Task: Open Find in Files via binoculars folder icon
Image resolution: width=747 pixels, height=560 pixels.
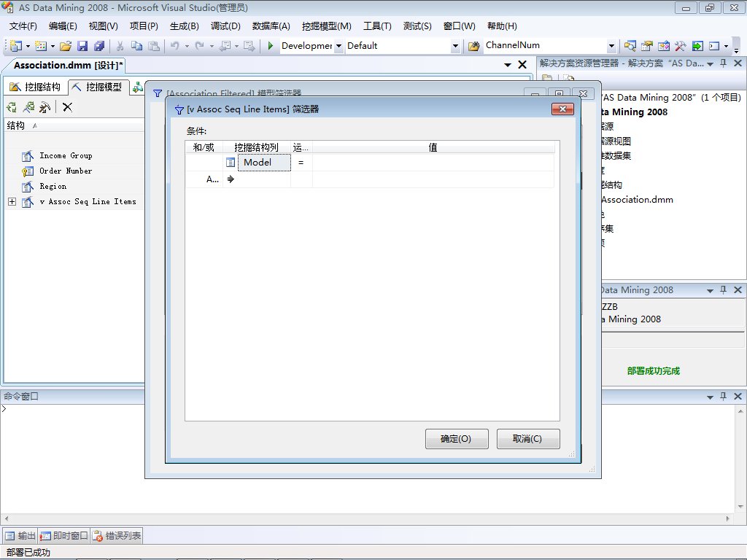Action: click(473, 46)
